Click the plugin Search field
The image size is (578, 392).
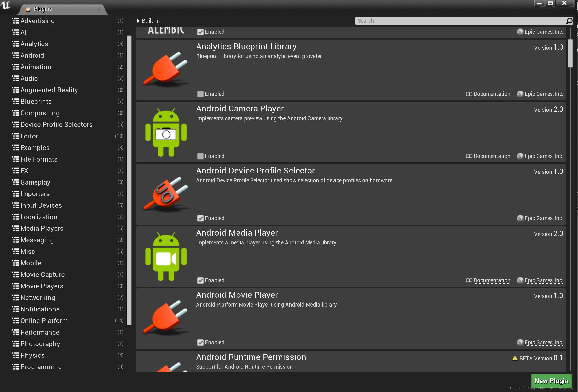coord(460,21)
